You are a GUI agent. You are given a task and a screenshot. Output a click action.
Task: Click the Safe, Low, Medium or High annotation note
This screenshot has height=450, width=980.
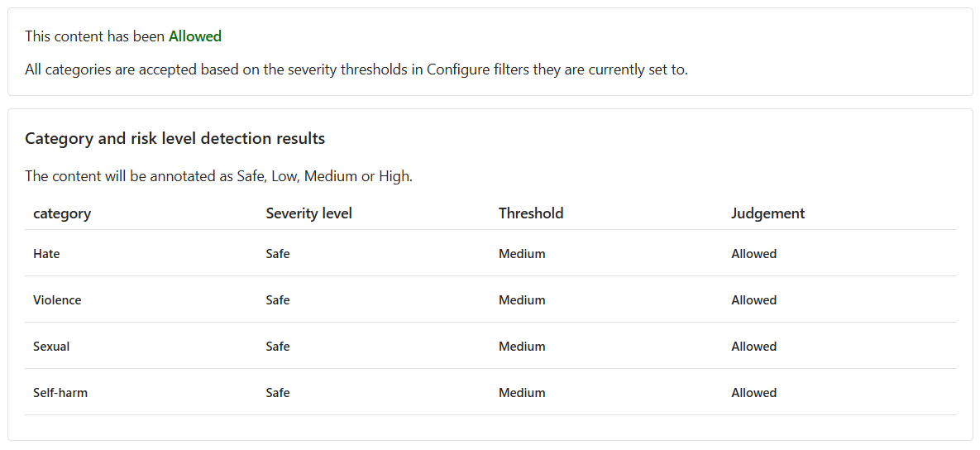coord(218,176)
